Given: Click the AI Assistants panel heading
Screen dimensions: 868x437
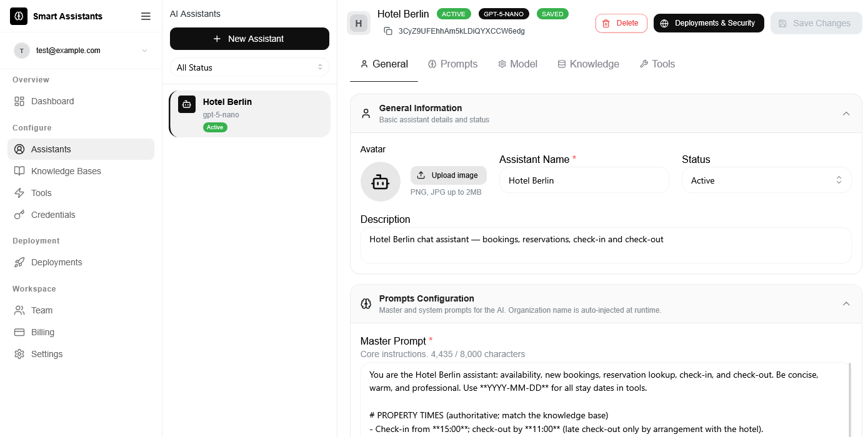Looking at the screenshot, I should coord(195,14).
